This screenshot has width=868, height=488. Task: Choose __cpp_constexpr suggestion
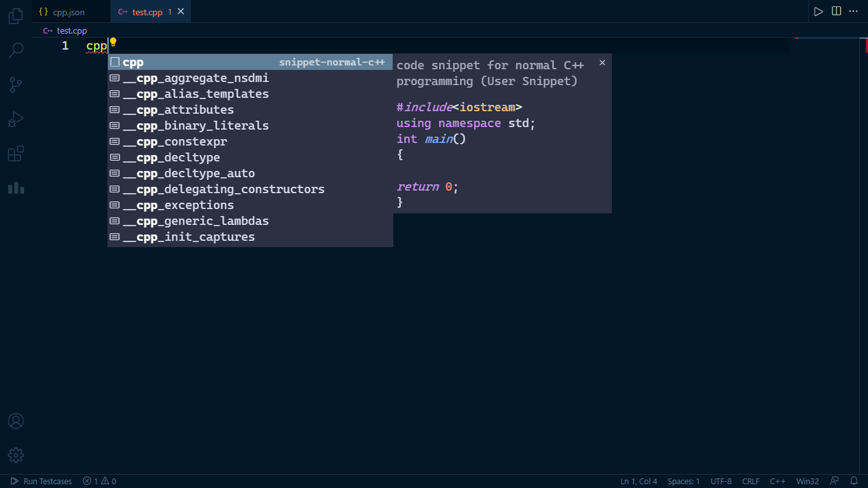coord(250,142)
